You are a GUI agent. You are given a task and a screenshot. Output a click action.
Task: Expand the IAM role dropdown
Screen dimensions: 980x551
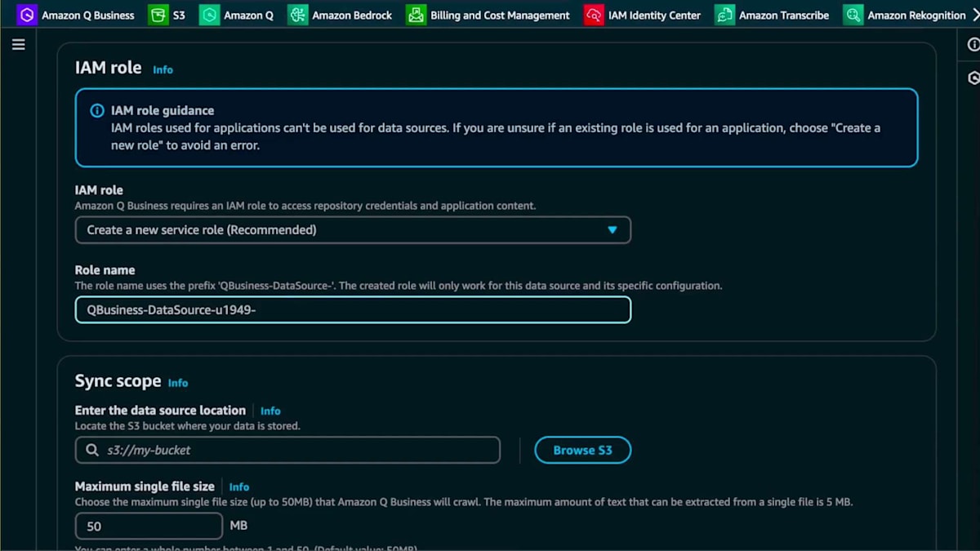[353, 230]
